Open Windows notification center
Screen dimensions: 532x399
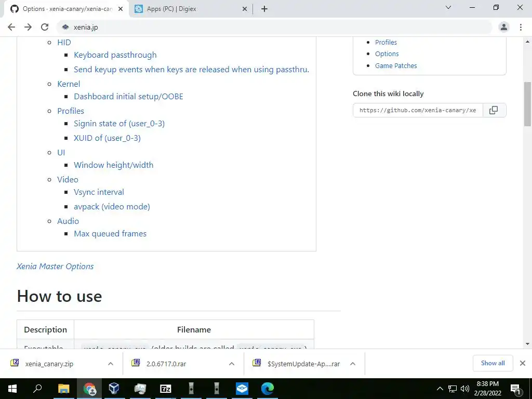[516, 389]
